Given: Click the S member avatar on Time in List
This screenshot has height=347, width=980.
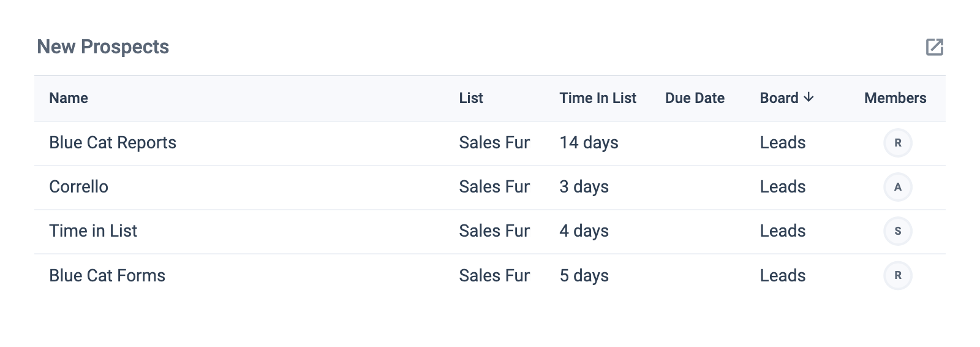Looking at the screenshot, I should pyautogui.click(x=897, y=231).
